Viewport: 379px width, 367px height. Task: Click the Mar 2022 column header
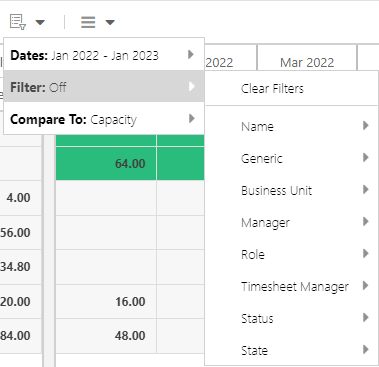click(307, 62)
